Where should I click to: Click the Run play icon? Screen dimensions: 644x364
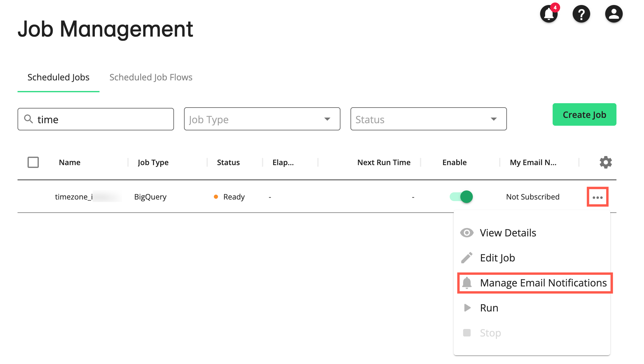[x=467, y=308]
